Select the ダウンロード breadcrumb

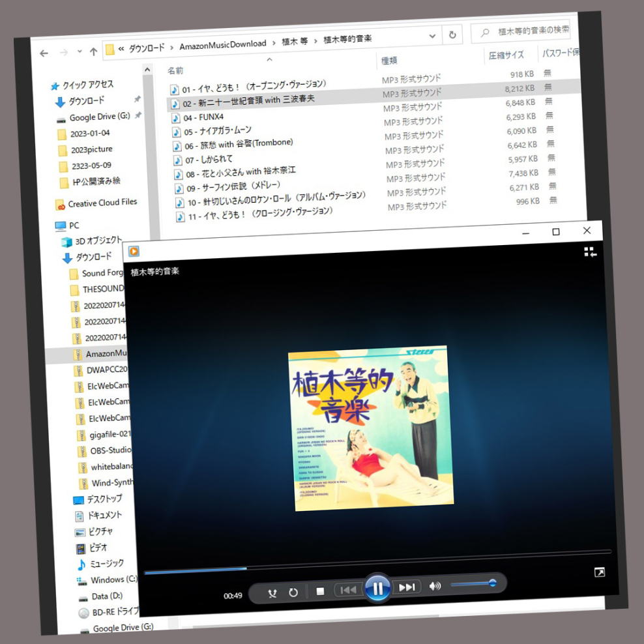[x=146, y=48]
